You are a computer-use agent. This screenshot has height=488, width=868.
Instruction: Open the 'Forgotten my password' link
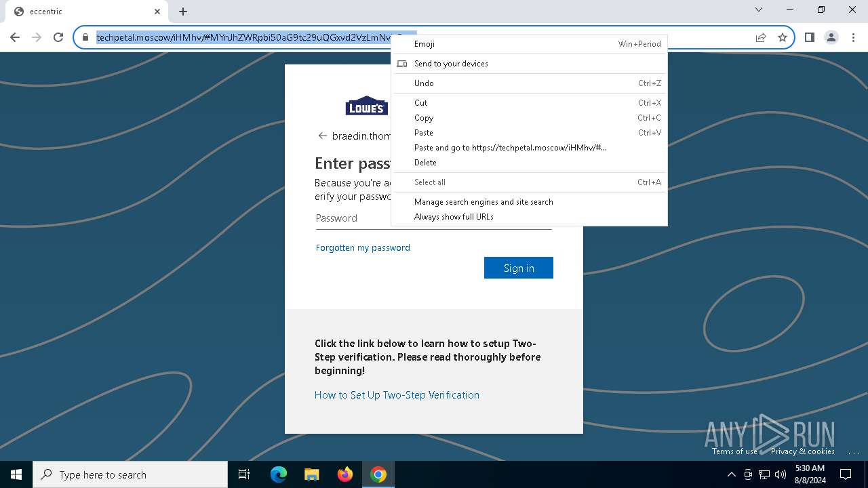(x=363, y=248)
